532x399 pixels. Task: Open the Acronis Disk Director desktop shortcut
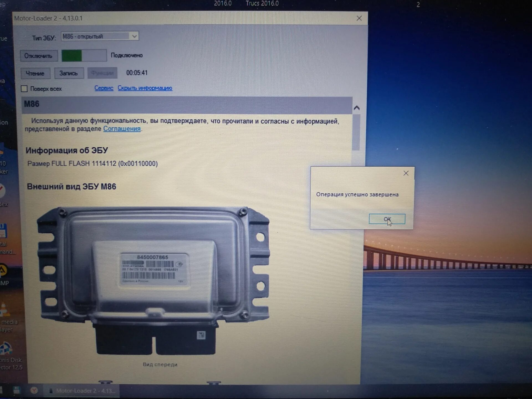6,349
